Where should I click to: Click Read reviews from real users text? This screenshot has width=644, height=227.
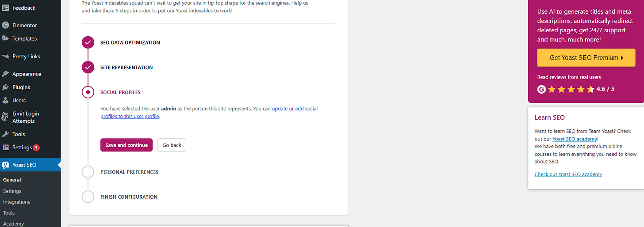(569, 77)
